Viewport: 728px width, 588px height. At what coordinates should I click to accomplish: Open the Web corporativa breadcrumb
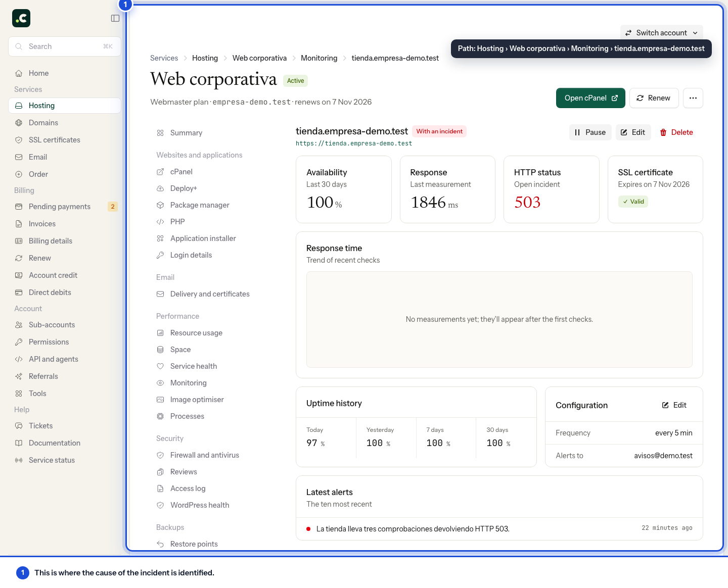point(259,58)
